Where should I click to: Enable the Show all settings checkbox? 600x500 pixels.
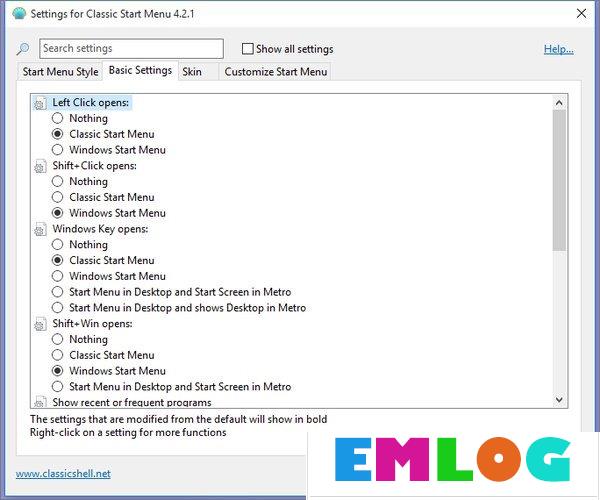[x=248, y=49]
